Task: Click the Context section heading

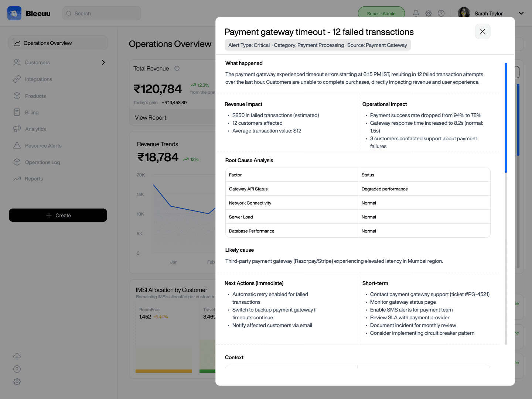Action: pyautogui.click(x=234, y=357)
